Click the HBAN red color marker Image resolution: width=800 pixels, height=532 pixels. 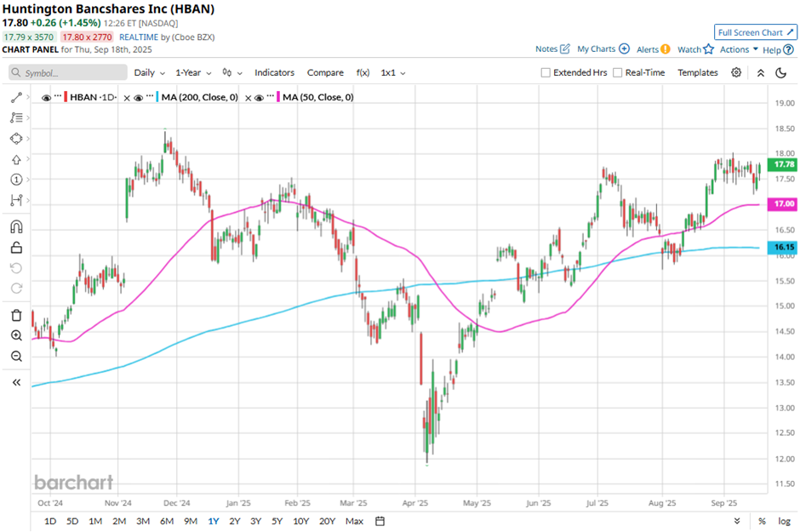[x=66, y=97]
